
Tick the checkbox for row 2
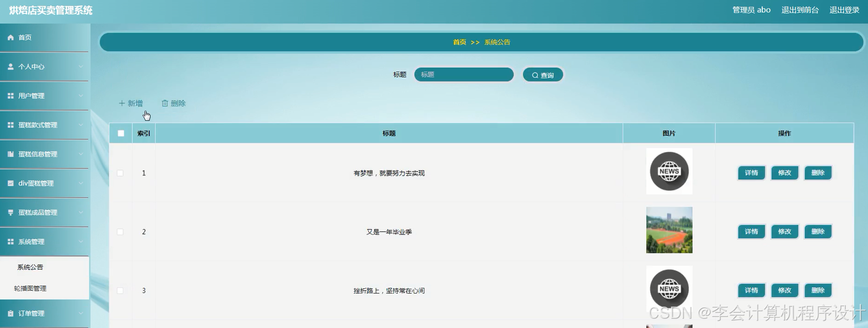tap(120, 232)
